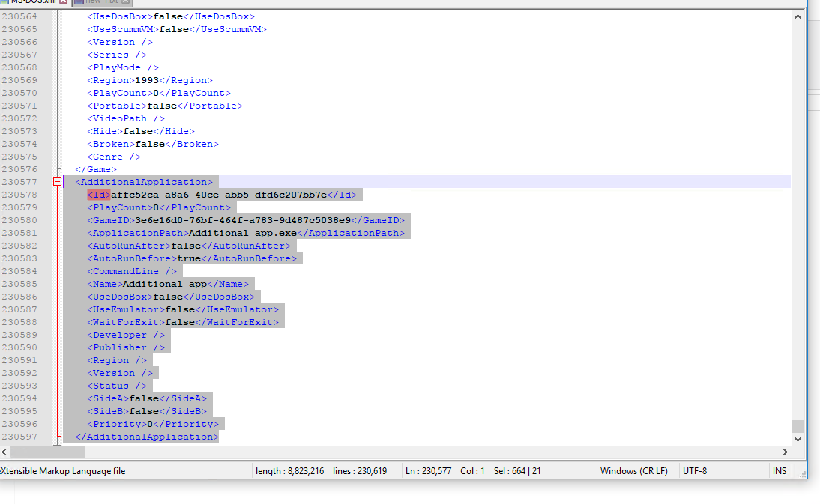This screenshot has width=820, height=504.
Task: Click the horizontal scrollbar right arrow
Action: (x=785, y=452)
